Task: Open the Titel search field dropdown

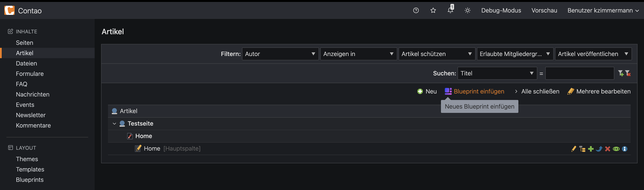Action: point(497,73)
